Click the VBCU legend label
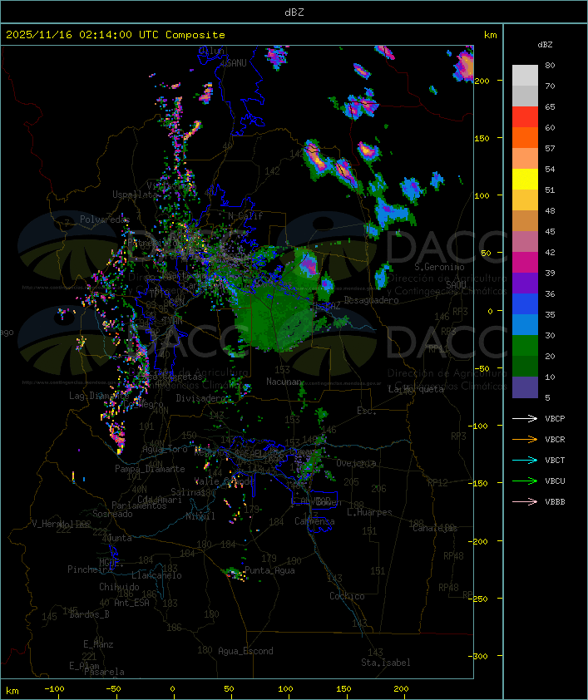 (x=555, y=481)
